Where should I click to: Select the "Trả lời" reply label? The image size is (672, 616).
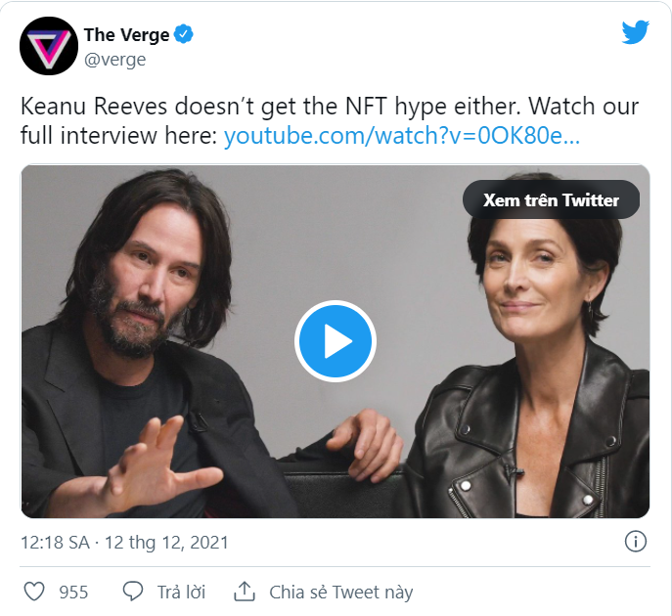pos(181,593)
